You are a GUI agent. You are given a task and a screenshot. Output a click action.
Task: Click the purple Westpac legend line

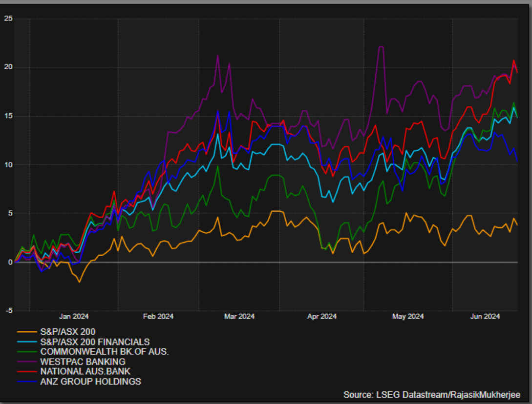27,362
